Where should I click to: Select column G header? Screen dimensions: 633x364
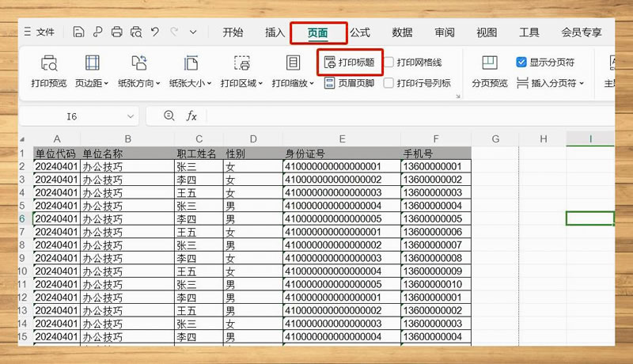495,139
